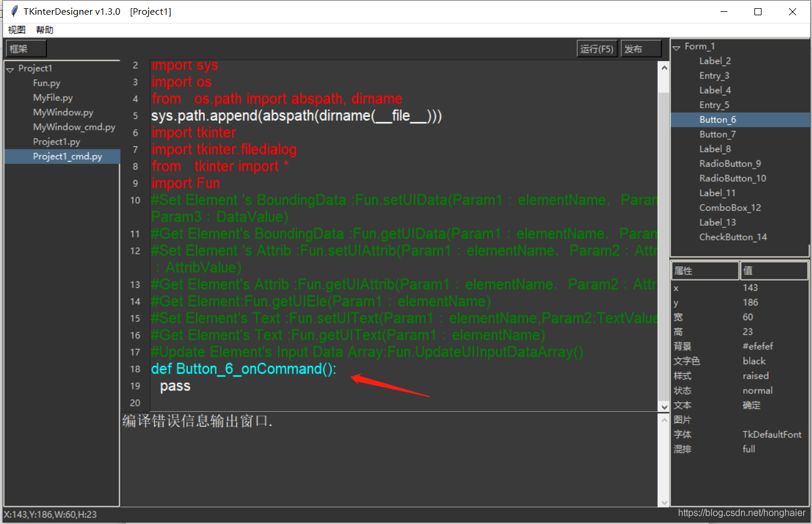Click the pass line in the editor
This screenshot has height=524, width=812.
click(x=175, y=386)
